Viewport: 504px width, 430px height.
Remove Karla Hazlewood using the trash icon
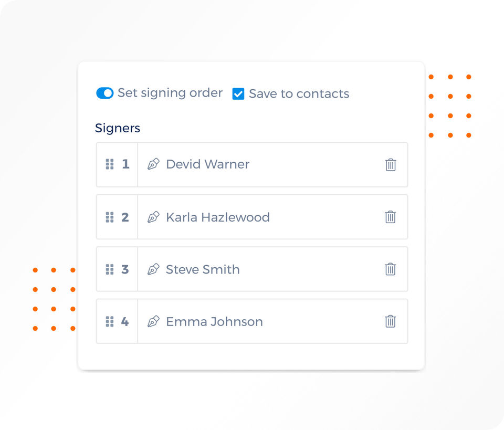click(x=391, y=217)
